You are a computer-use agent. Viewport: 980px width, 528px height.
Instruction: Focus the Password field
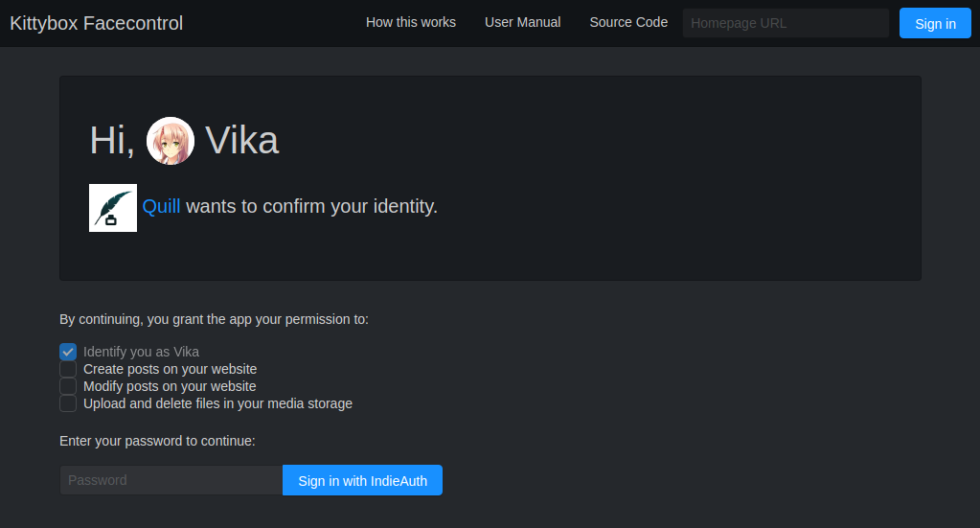coord(171,480)
